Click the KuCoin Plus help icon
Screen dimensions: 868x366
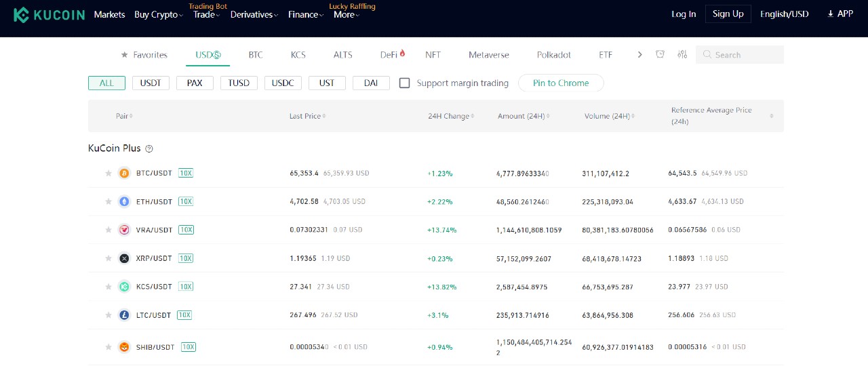[x=149, y=148]
